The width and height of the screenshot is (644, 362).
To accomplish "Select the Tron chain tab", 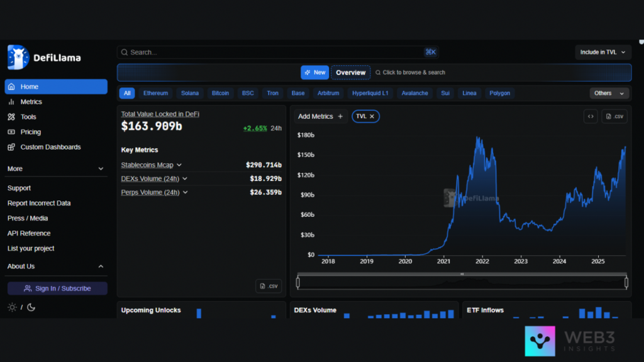I will (x=273, y=93).
